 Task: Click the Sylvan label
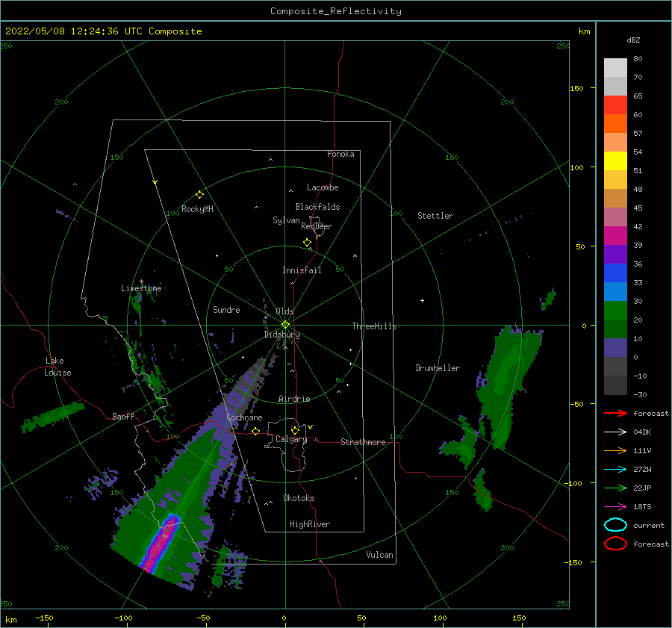(x=286, y=220)
